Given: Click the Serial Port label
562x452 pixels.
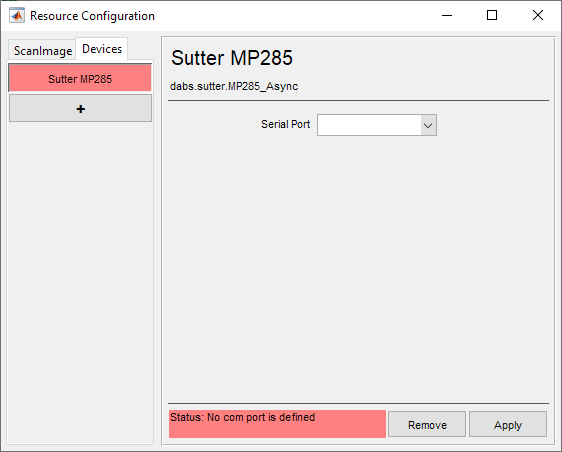Looking at the screenshot, I should (x=285, y=124).
